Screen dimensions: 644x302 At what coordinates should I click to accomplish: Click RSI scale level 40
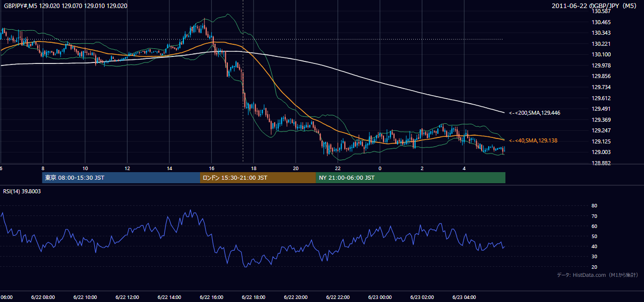click(595, 246)
